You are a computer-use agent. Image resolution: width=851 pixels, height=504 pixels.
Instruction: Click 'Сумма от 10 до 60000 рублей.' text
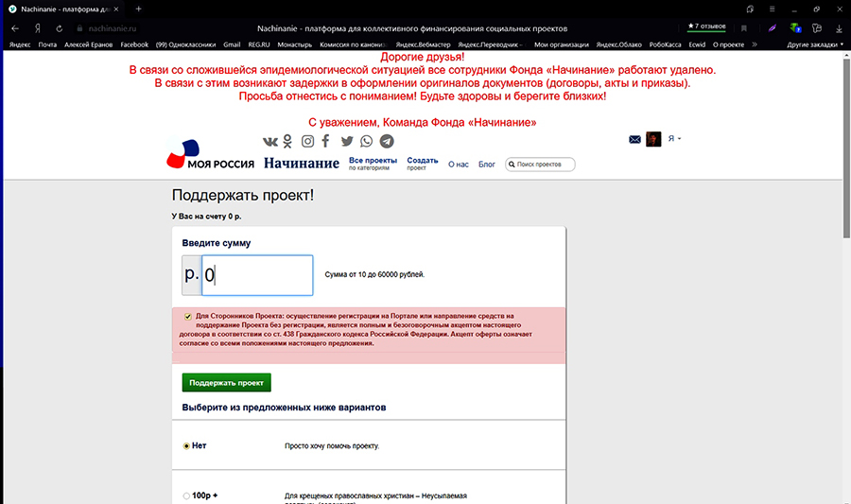[x=374, y=274]
